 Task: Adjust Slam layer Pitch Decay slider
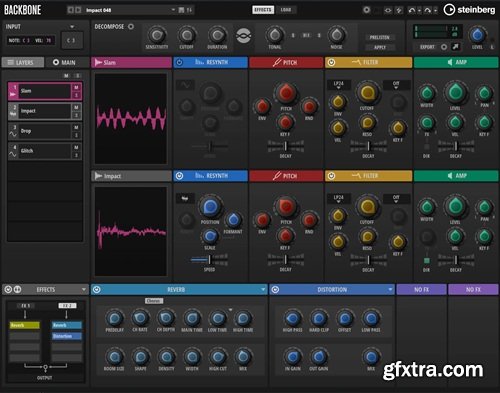point(285,146)
